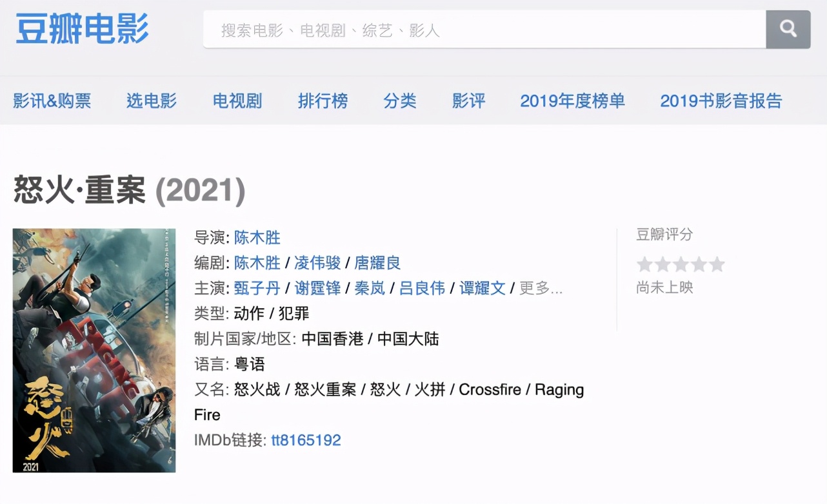Click the 豆瓣电影 logo
Image resolution: width=827 pixels, height=504 pixels.
pos(81,29)
